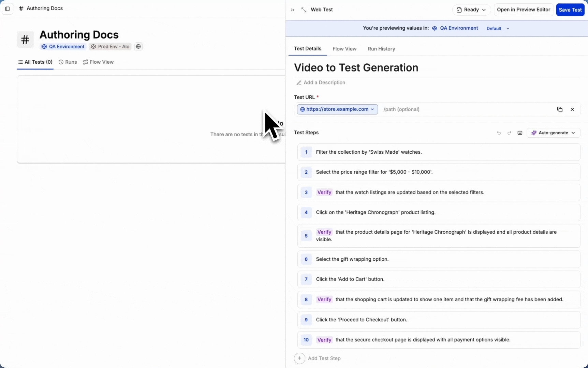The width and height of the screenshot is (588, 368).
Task: Open the Runs tab
Action: click(68, 62)
